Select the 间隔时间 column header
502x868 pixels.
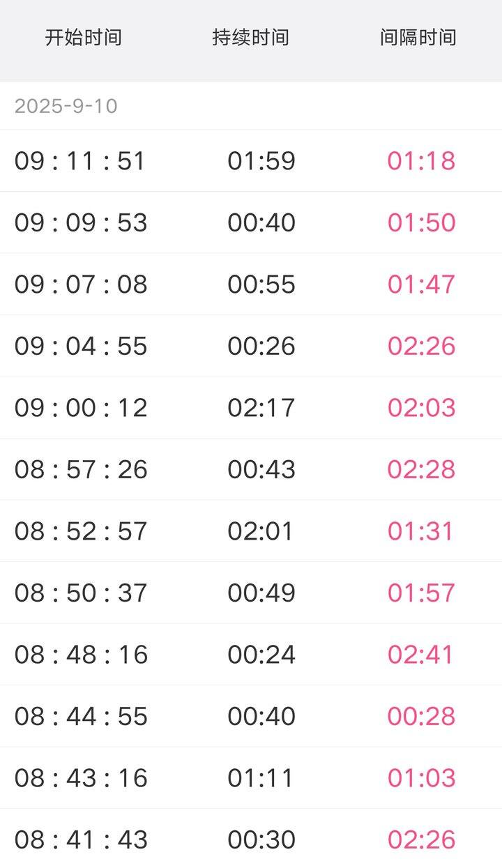point(418,37)
